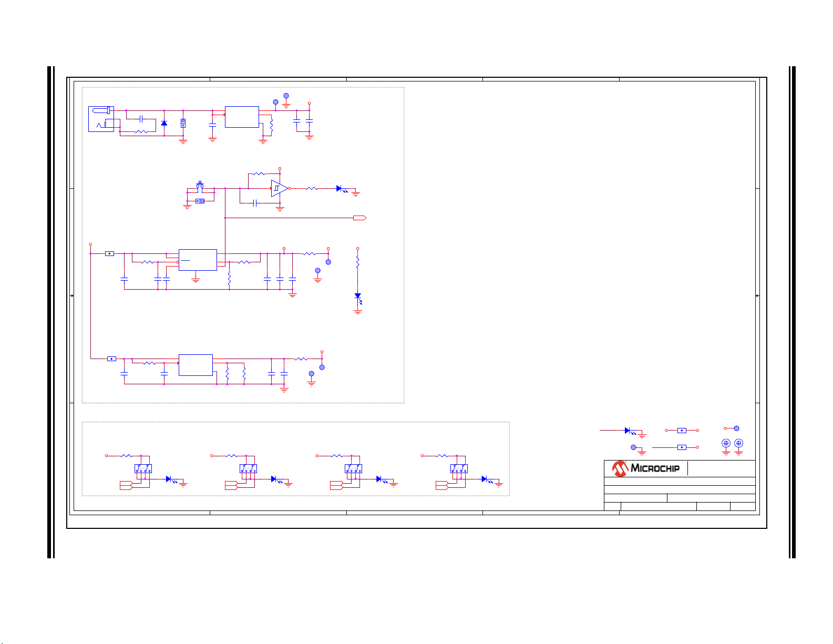This screenshot has width=833, height=644.
Task: Click the feedback resistor above the Schmitt trigger
Action: (259, 173)
